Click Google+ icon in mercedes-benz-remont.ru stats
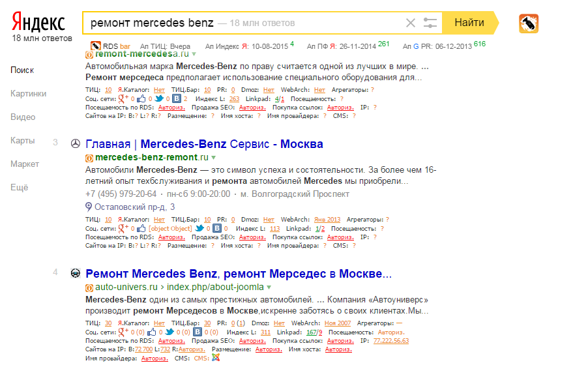This screenshot has height=367, width=588. click(x=123, y=228)
